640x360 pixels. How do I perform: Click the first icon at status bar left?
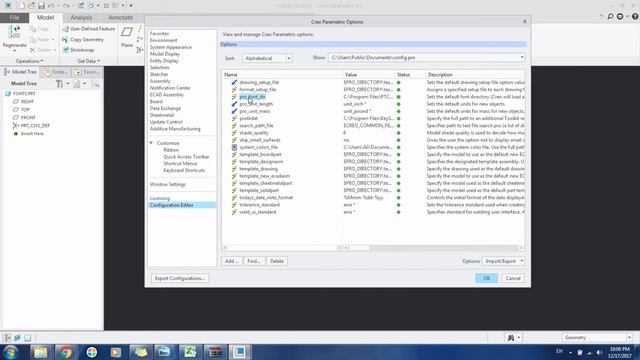click(x=8, y=338)
